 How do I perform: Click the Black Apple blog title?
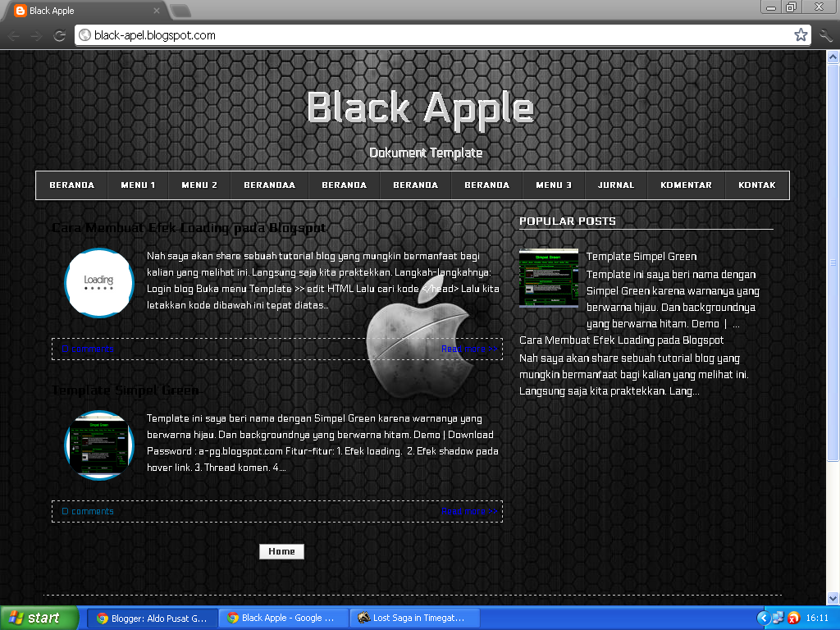421,109
